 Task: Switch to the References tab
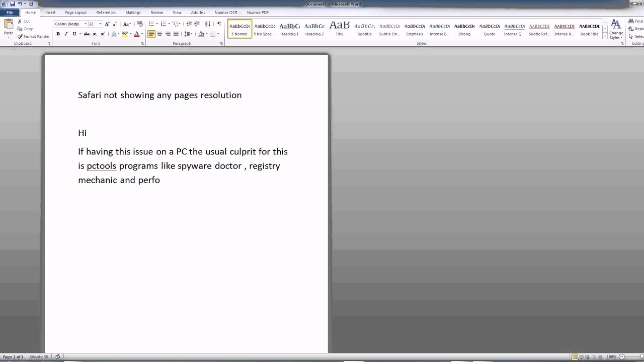tap(106, 13)
